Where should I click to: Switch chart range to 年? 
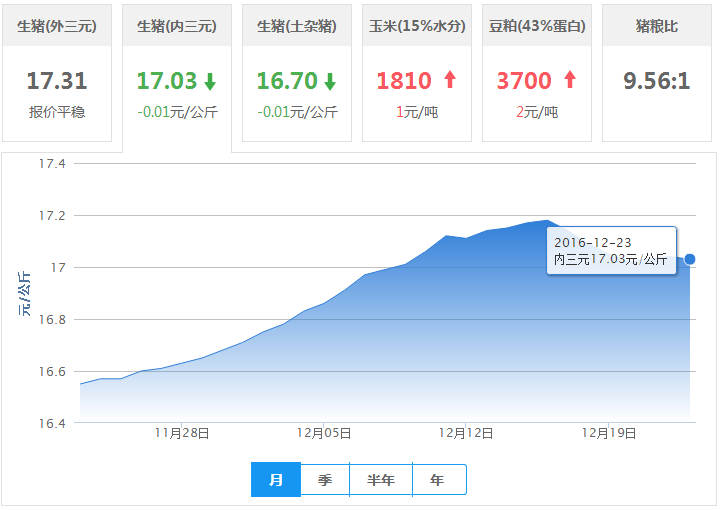pos(440,480)
